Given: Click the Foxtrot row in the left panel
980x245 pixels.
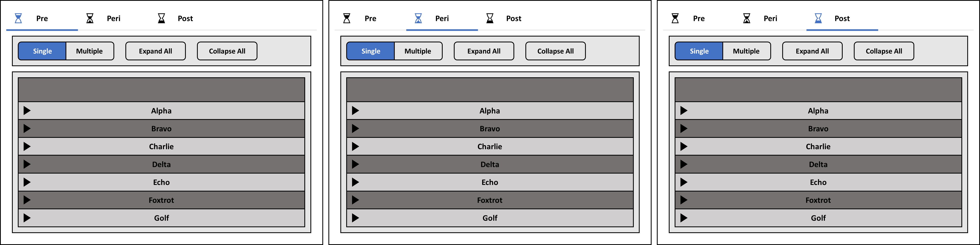Looking at the screenshot, I should pyautogui.click(x=161, y=200).
